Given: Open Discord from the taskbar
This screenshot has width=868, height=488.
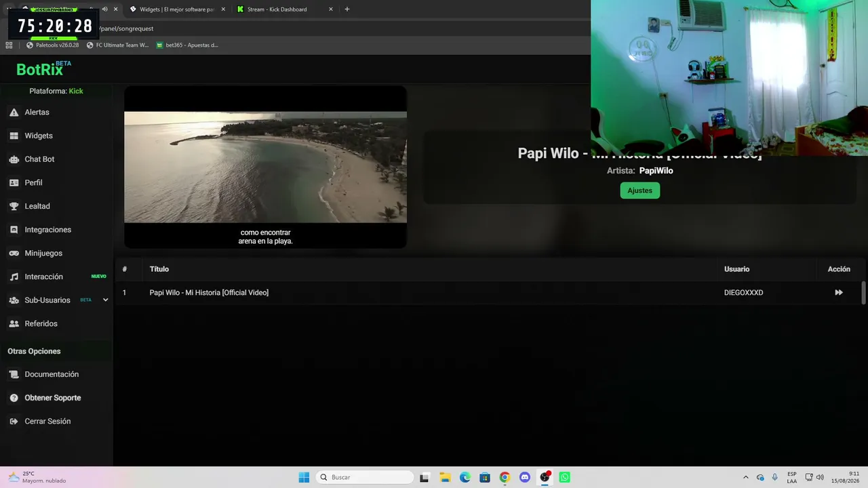Looking at the screenshot, I should (525, 477).
